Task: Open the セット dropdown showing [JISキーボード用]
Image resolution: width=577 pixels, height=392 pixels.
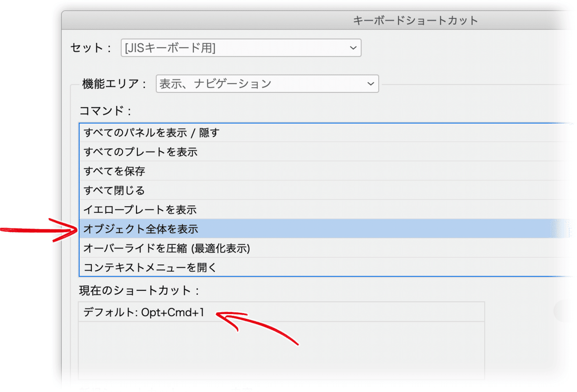Action: 240,48
